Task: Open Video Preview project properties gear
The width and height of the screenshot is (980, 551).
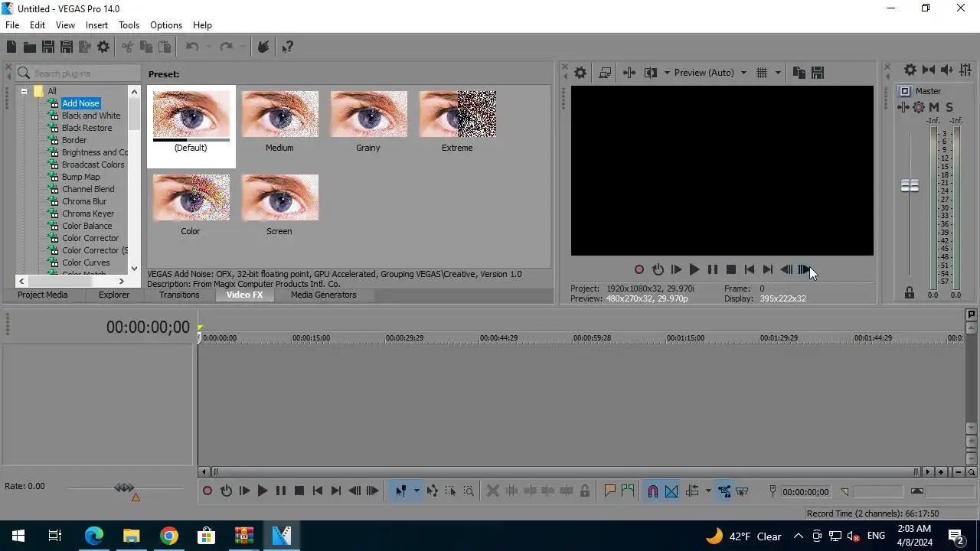Action: click(x=580, y=73)
